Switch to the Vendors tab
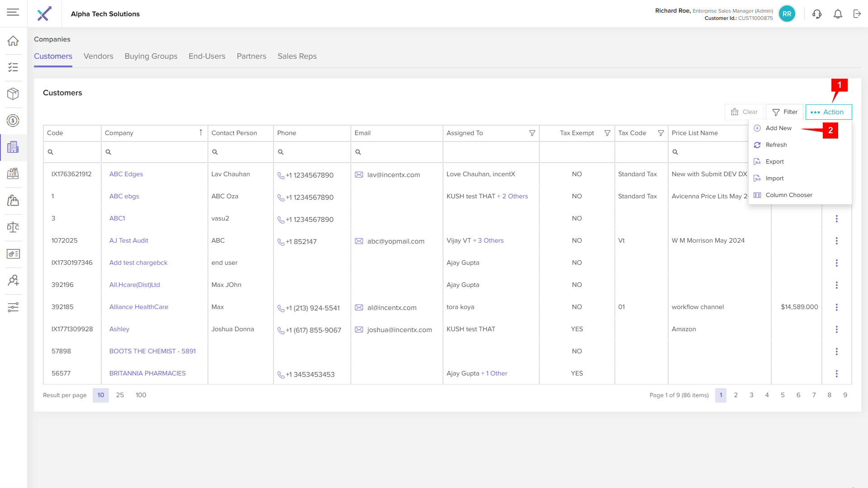The image size is (868, 488). click(98, 56)
